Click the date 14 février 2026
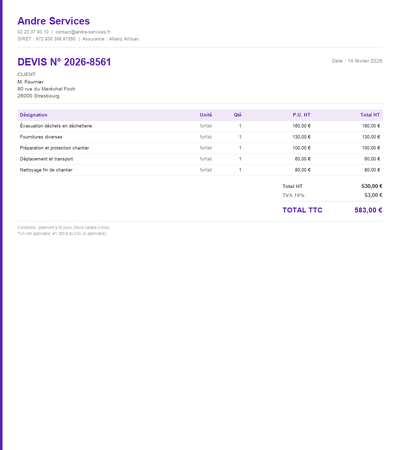This screenshot has height=450, width=400. [x=365, y=61]
